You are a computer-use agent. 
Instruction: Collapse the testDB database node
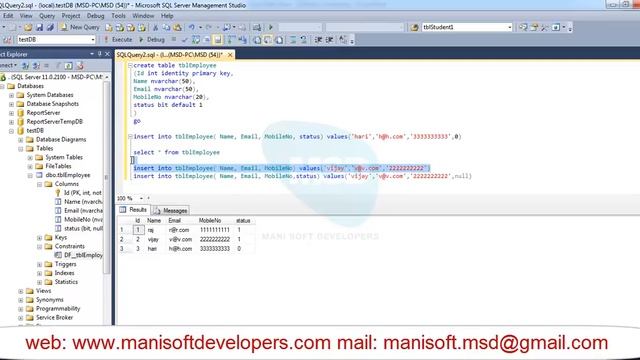pyautogui.click(x=11, y=131)
